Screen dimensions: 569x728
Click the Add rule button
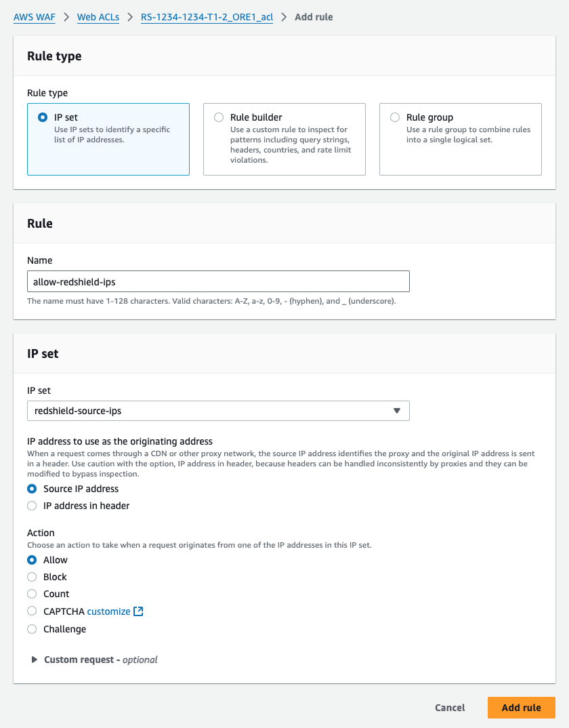[x=521, y=708]
